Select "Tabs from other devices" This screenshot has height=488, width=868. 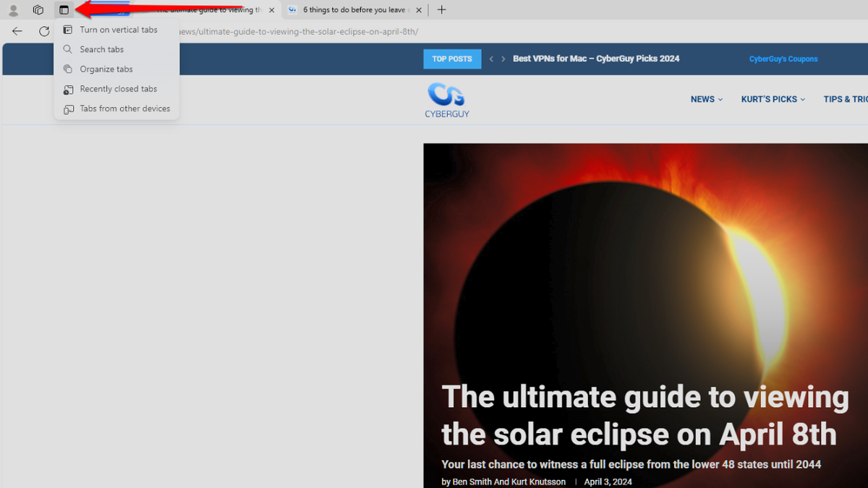coord(124,108)
